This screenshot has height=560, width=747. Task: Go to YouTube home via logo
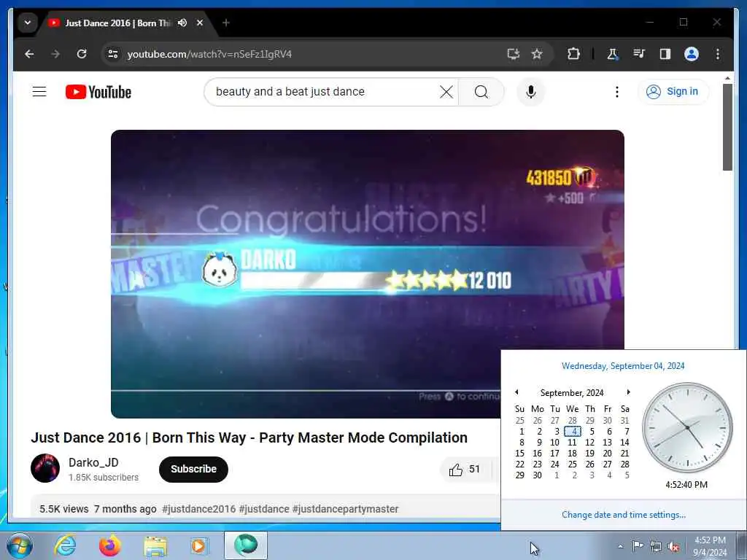[98, 92]
